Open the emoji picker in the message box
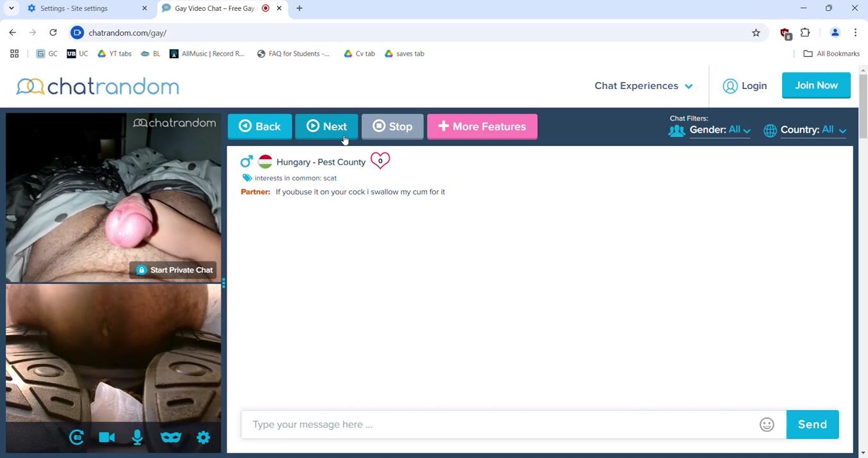Screen dimensions: 868x458 coord(767,425)
